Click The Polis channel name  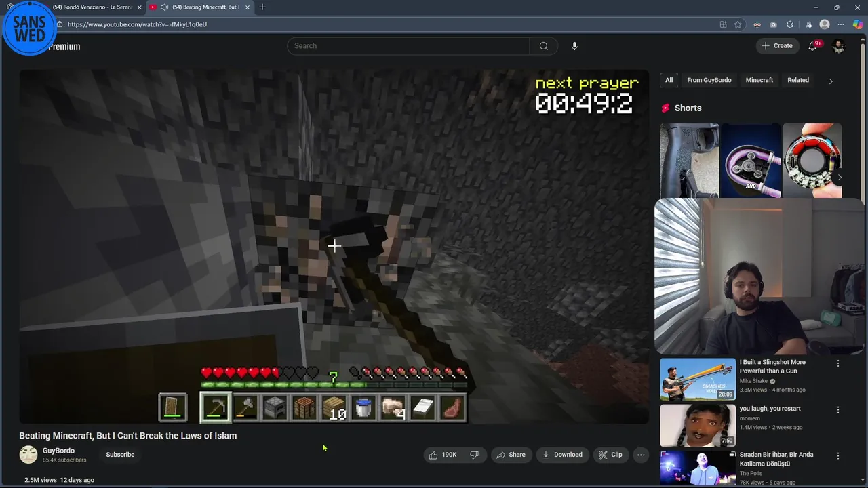pos(751,473)
